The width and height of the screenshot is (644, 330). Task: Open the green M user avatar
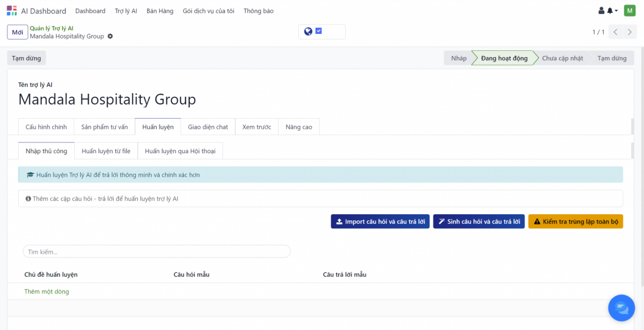tap(629, 11)
